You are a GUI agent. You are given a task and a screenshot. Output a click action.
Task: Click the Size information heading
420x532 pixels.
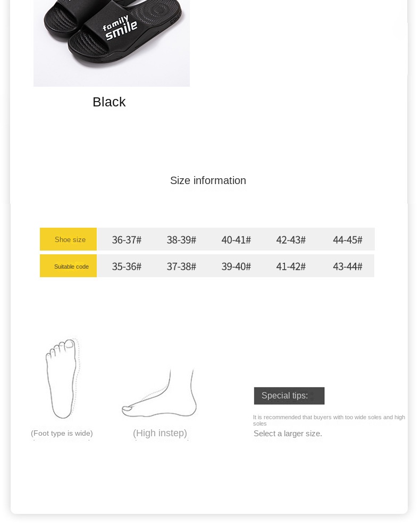coord(208,181)
